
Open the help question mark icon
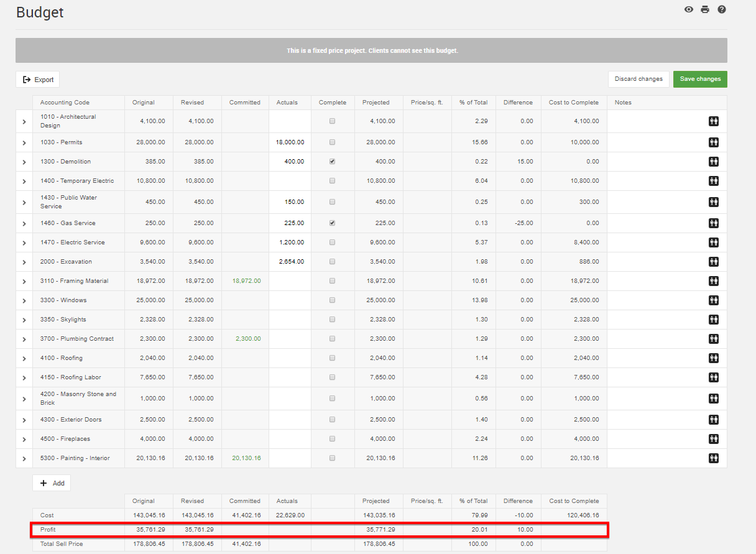click(x=722, y=9)
